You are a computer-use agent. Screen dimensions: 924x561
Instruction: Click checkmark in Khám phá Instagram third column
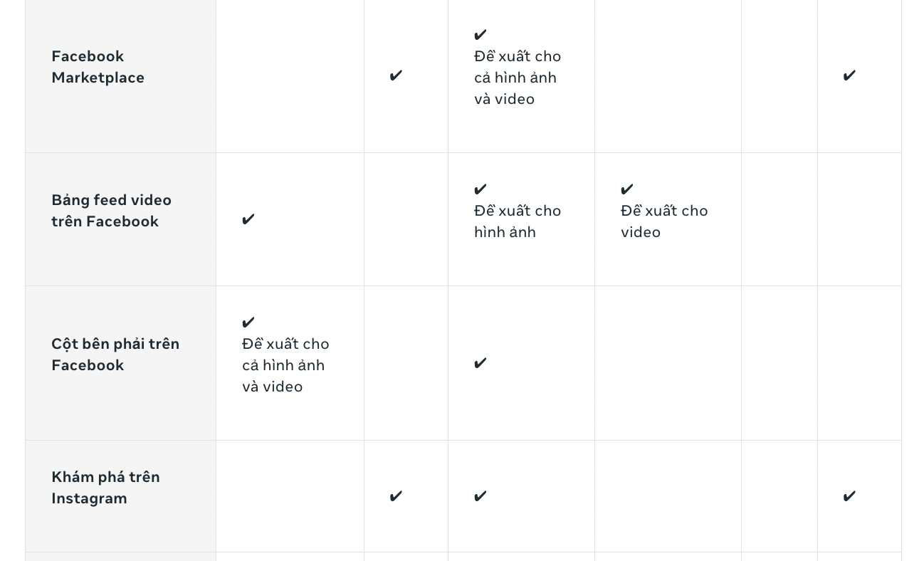(x=481, y=496)
